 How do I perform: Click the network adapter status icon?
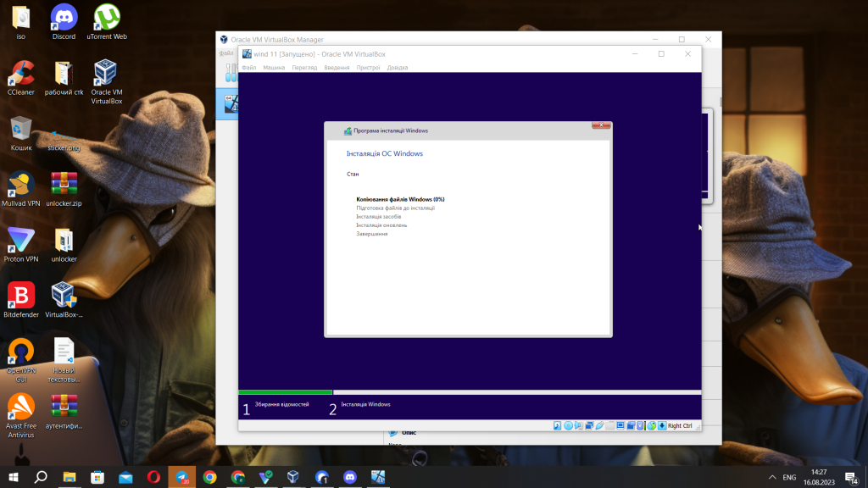pos(590,425)
